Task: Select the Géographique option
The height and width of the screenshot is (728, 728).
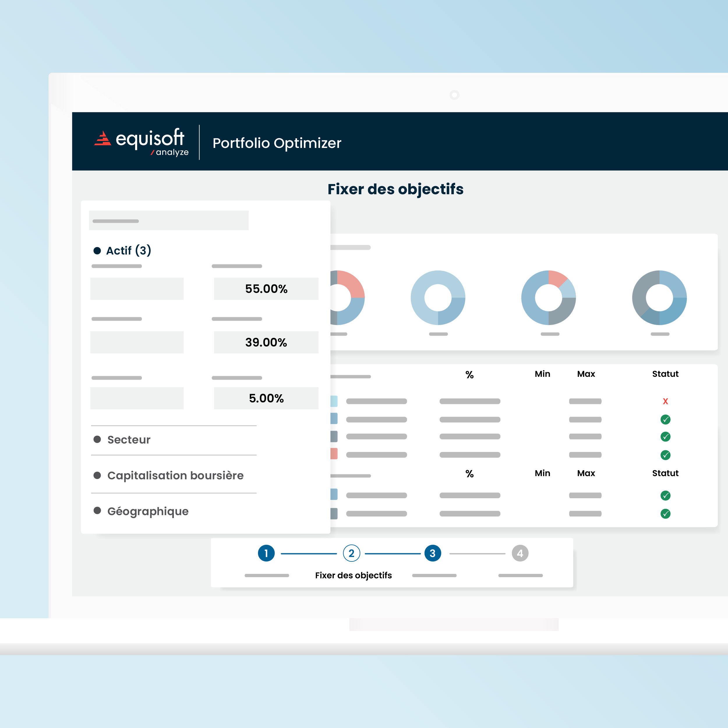Action: (x=148, y=511)
